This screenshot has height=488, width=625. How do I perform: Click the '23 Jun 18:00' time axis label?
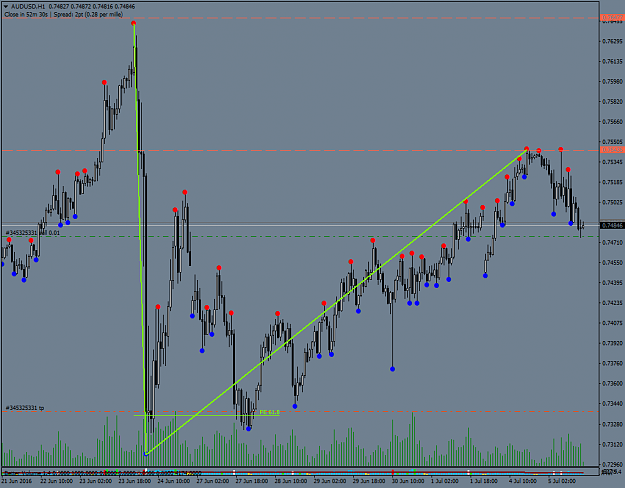tap(133, 481)
